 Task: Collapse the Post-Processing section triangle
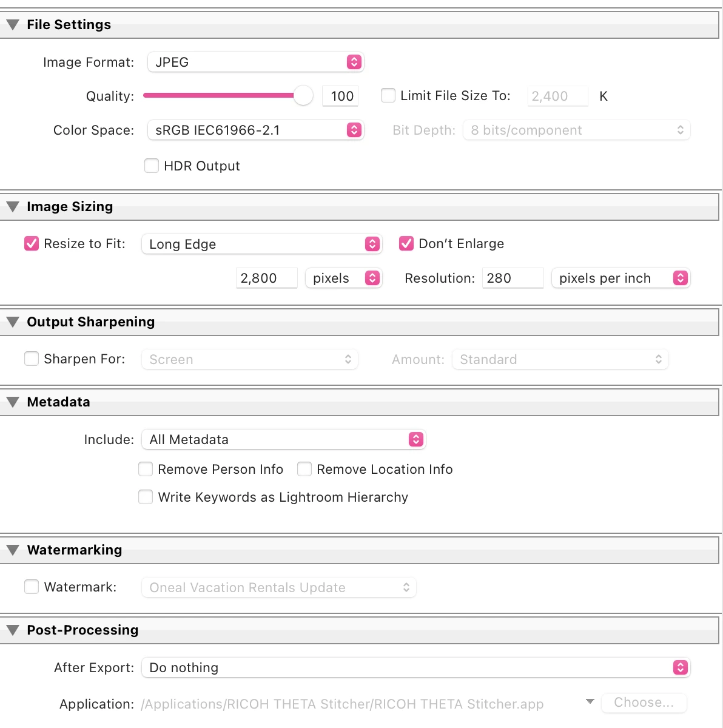click(x=13, y=630)
